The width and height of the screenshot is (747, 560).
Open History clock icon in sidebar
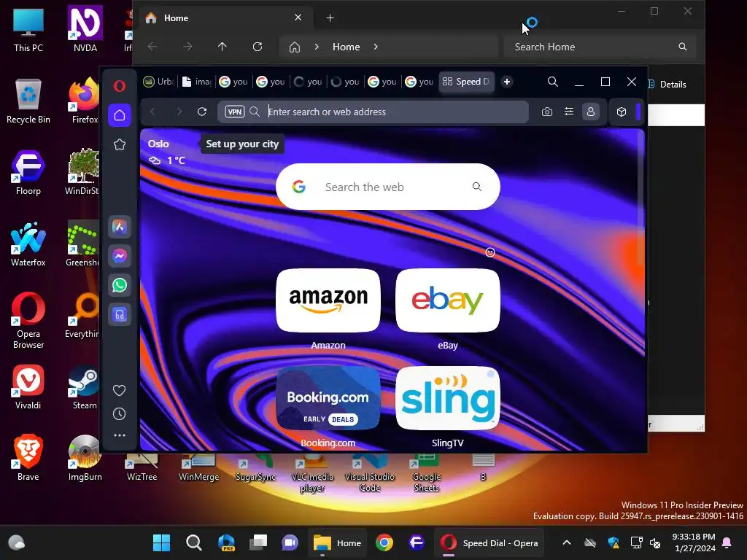119,414
